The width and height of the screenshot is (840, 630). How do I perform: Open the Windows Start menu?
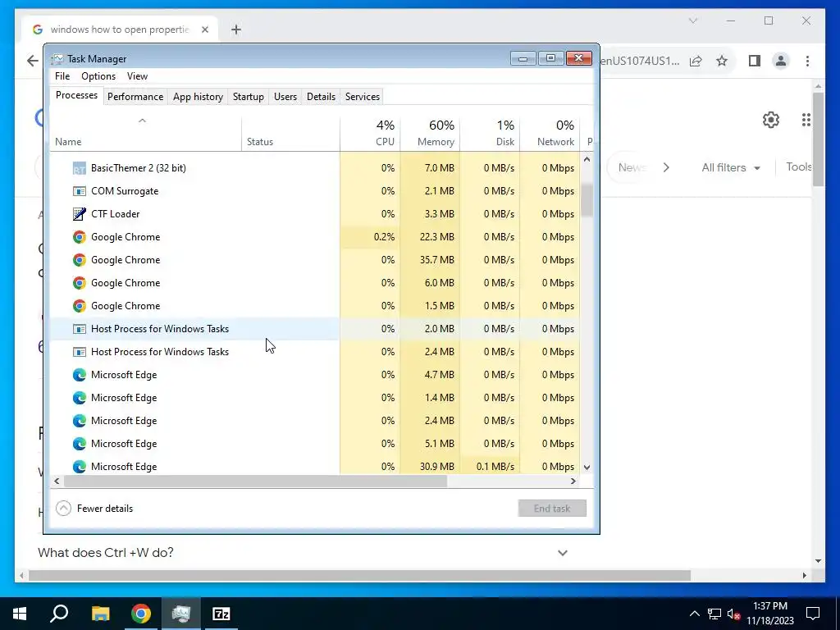(20, 614)
